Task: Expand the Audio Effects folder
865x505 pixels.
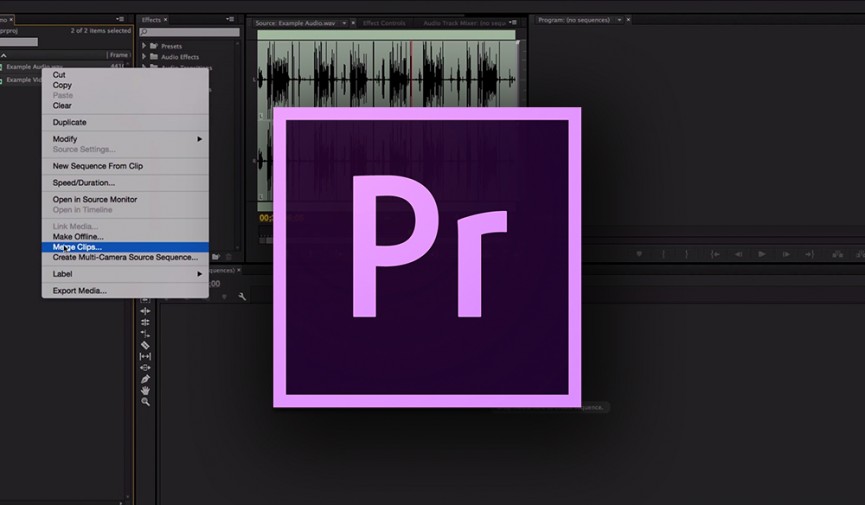Action: (x=144, y=56)
